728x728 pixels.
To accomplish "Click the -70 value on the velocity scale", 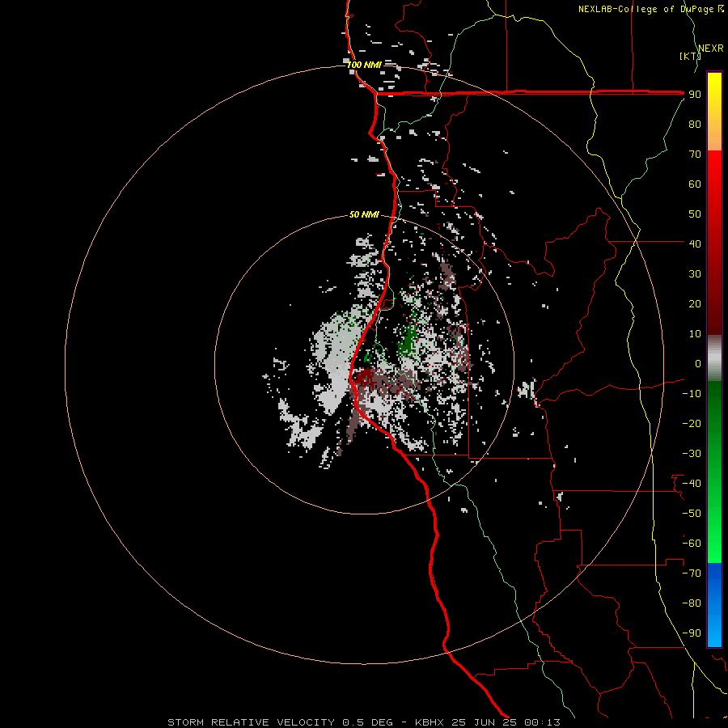I will (692, 574).
